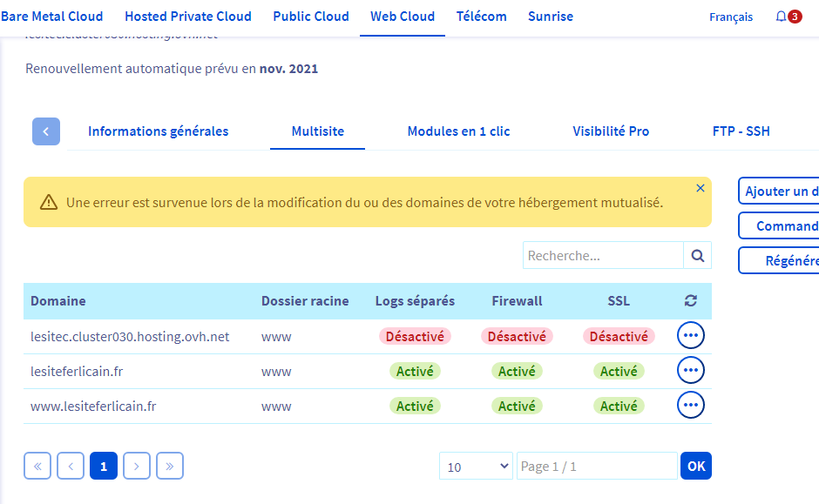This screenshot has width=819, height=504.
Task: Expand the items per page dropdown
Action: (x=476, y=467)
